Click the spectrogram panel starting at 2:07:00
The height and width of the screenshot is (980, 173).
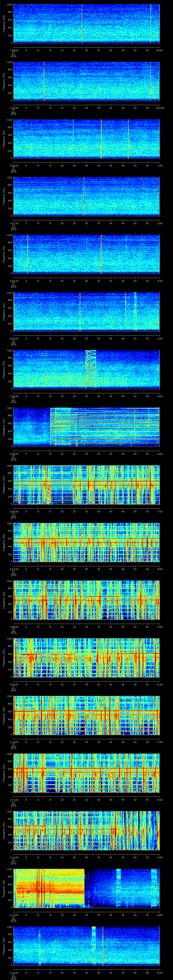coord(87,542)
